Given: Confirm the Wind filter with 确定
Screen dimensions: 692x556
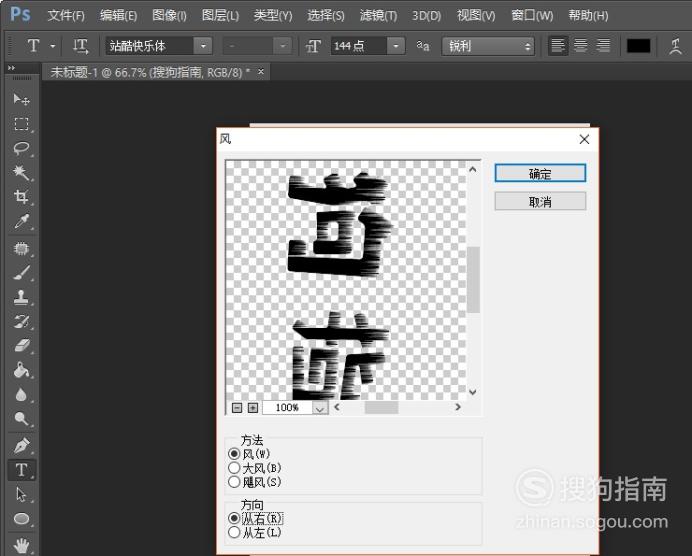Looking at the screenshot, I should [x=540, y=173].
